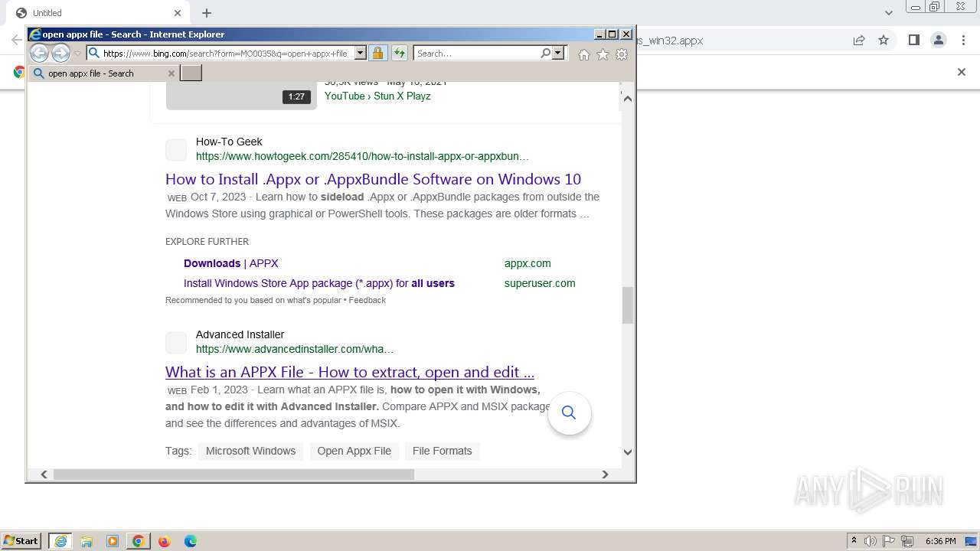Click the Feedback link under recommendations

(367, 300)
